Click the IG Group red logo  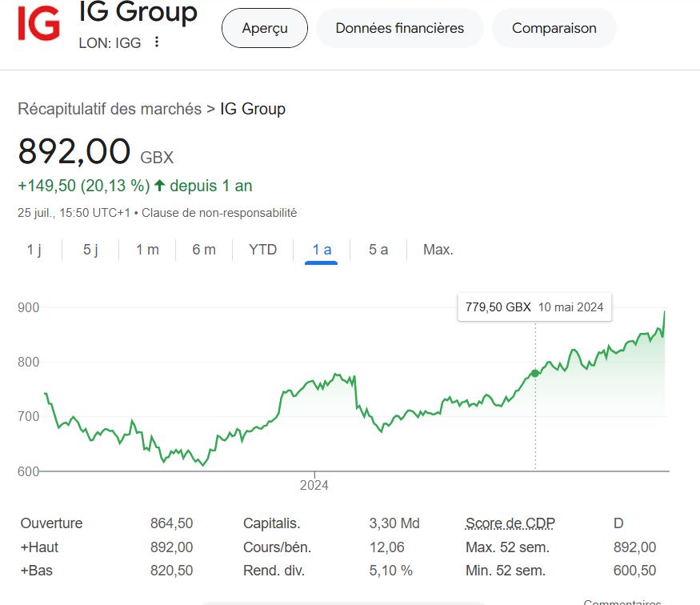click(38, 22)
